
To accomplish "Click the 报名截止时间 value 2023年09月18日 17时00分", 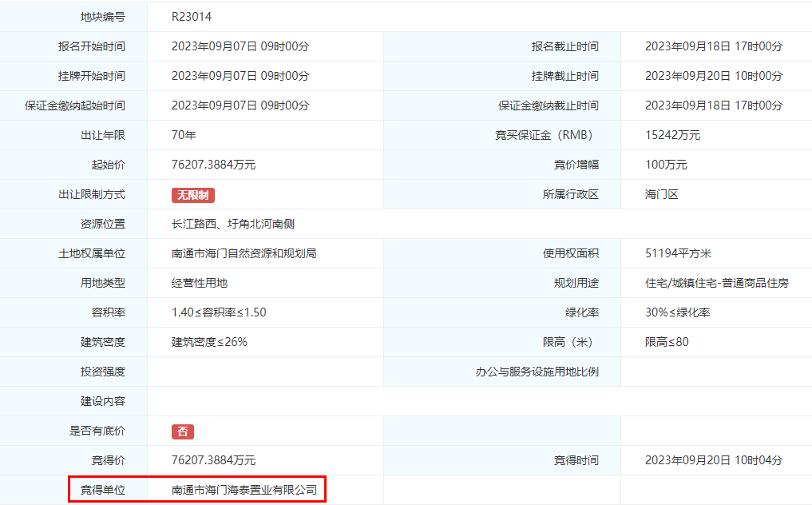I will point(714,46).
